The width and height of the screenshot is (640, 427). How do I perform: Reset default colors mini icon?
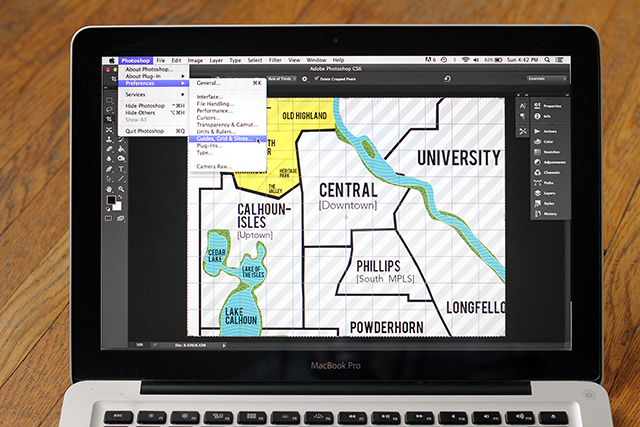pyautogui.click(x=108, y=209)
